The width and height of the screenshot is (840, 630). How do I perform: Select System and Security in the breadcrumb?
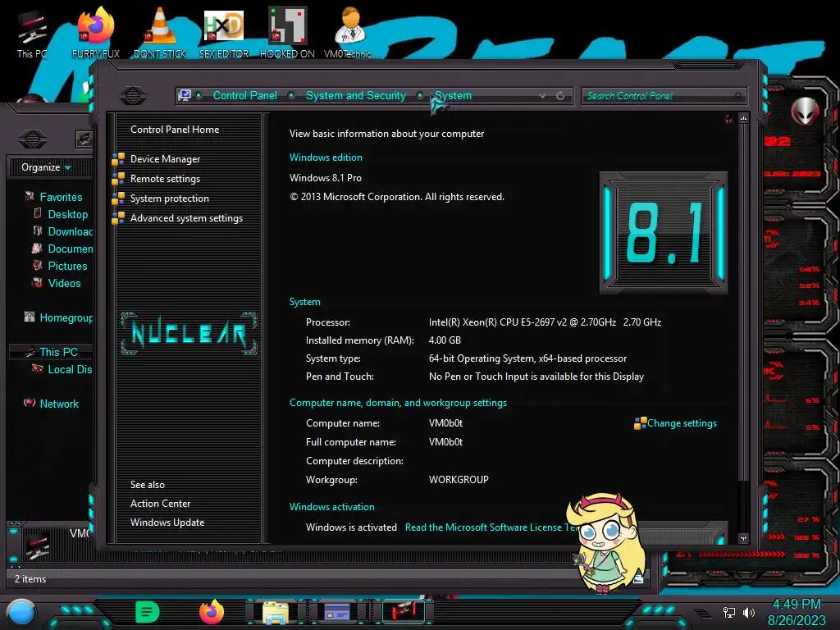pyautogui.click(x=356, y=95)
